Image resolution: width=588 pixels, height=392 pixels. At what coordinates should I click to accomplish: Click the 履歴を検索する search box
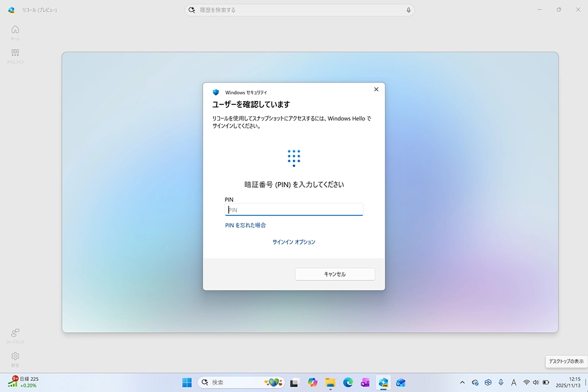tap(299, 10)
